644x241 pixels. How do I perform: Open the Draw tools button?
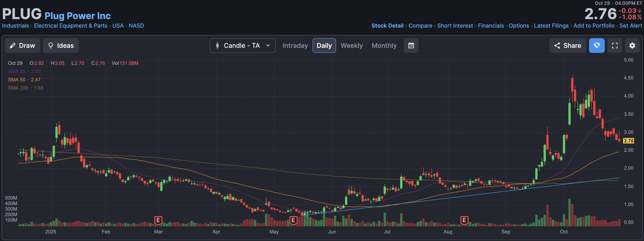23,46
